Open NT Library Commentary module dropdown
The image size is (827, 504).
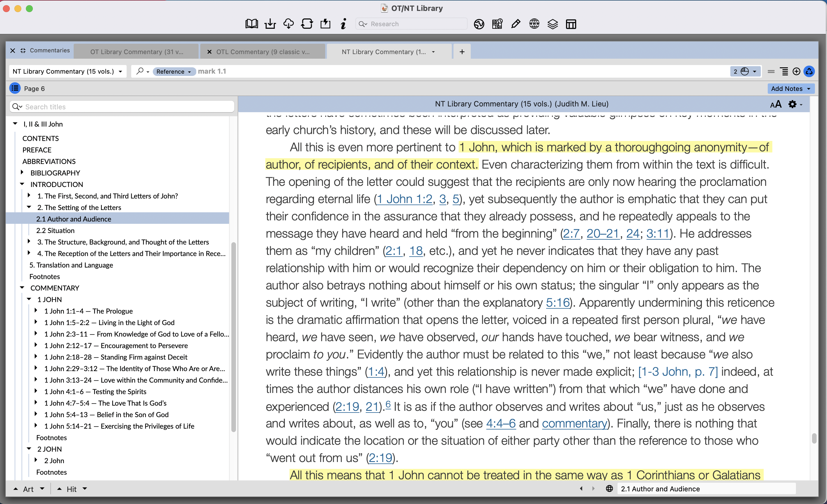pos(67,71)
